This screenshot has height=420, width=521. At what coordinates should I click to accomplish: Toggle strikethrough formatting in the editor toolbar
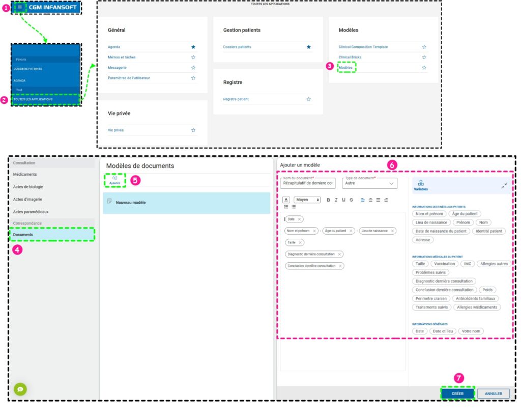point(352,200)
